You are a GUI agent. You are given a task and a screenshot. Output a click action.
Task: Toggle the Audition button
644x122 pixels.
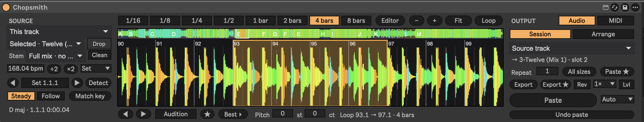(x=175, y=114)
